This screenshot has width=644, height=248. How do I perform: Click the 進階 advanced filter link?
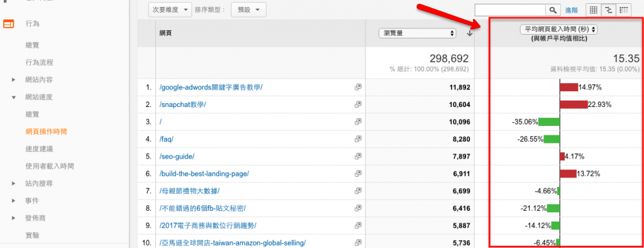pyautogui.click(x=571, y=10)
